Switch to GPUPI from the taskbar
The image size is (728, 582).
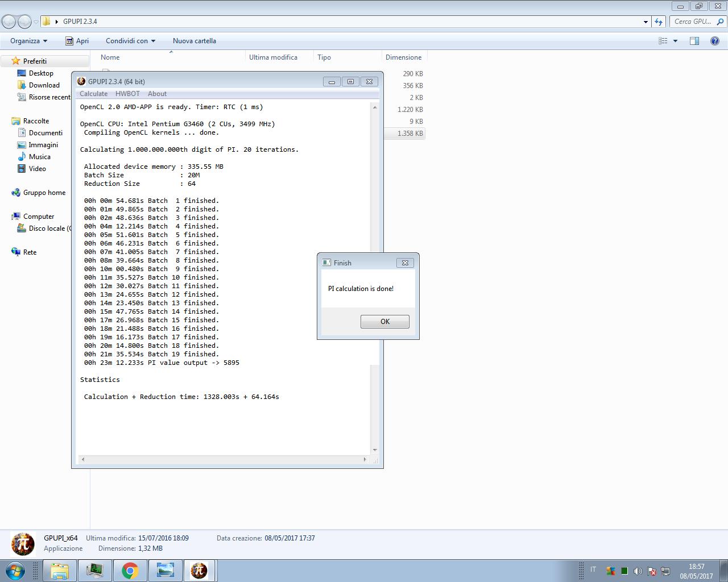point(199,571)
